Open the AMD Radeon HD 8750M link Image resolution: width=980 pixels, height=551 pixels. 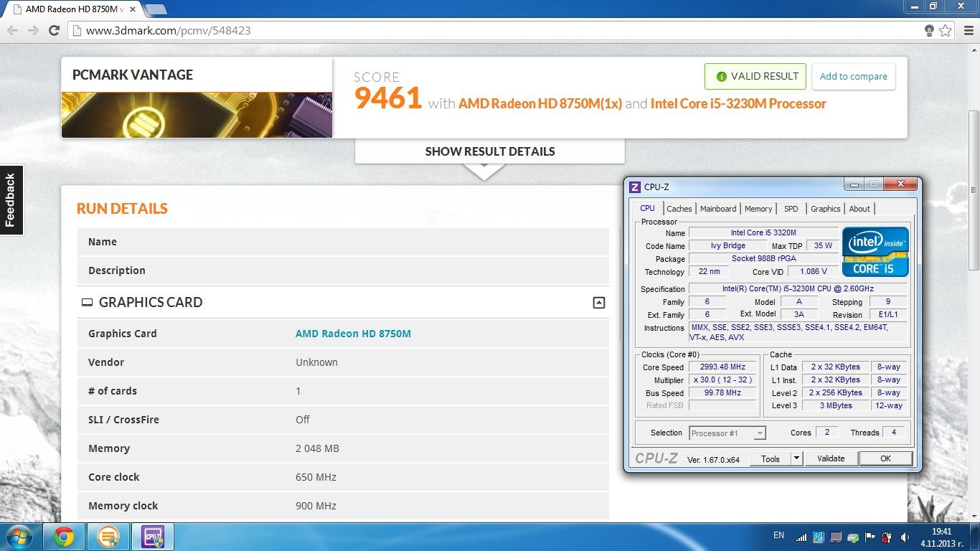coord(353,334)
